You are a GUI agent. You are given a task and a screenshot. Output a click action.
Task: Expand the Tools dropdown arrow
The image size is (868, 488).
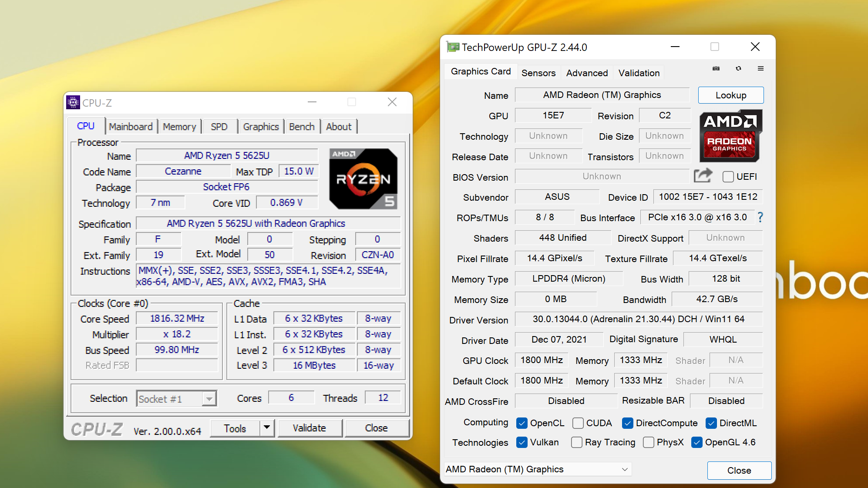(266, 428)
